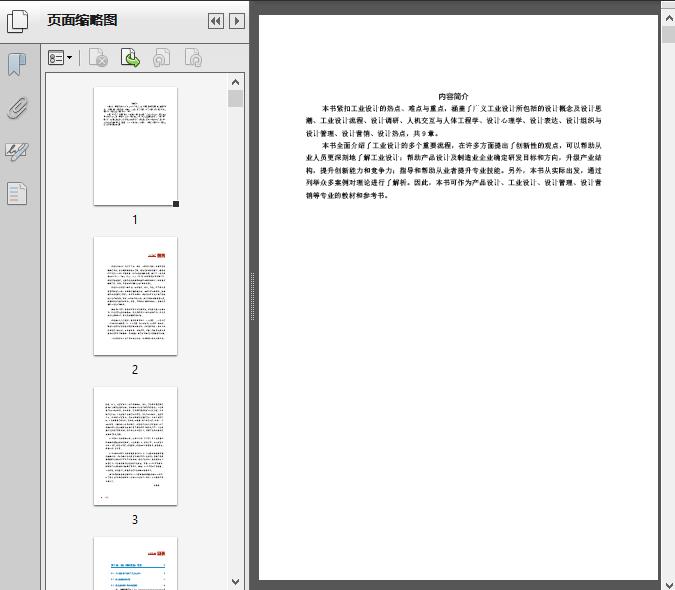Click the delete pages icon
Image resolution: width=675 pixels, height=590 pixels.
click(98, 59)
